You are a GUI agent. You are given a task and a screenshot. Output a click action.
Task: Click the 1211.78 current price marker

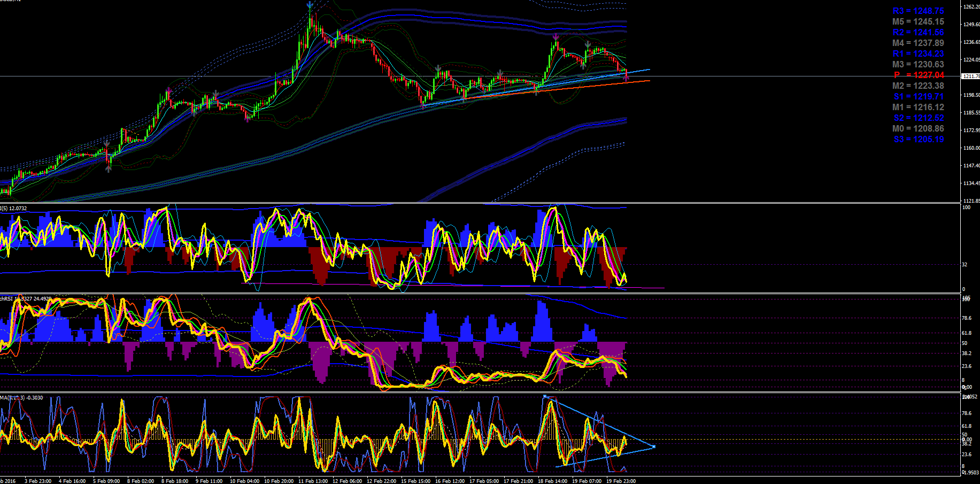pyautogui.click(x=971, y=76)
